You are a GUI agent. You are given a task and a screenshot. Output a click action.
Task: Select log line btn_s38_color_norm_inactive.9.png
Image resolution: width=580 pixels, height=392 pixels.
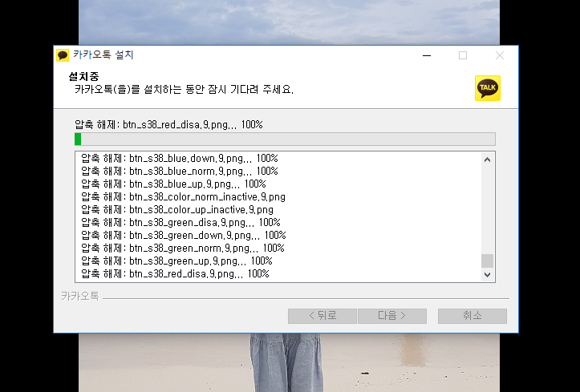(x=183, y=197)
